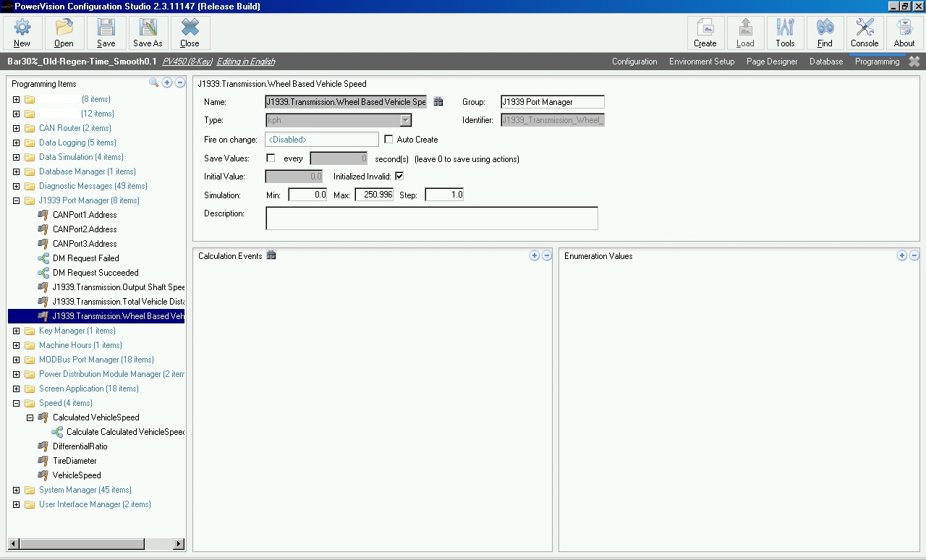The height and width of the screenshot is (560, 926).
Task: Switch to the Page Designer tab
Action: 772,61
